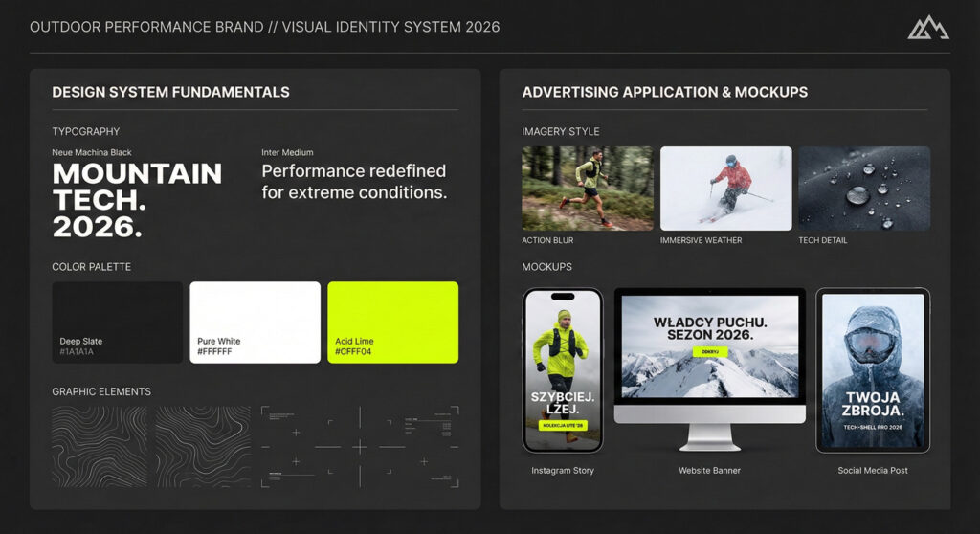Image resolution: width=980 pixels, height=534 pixels.
Task: Tap the KOLEKCJA LITE '26 button
Action: point(562,425)
